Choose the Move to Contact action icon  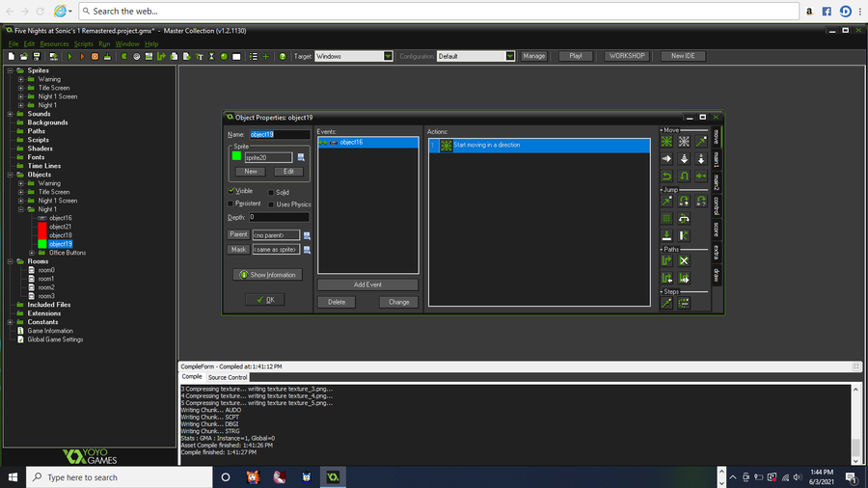pos(666,235)
